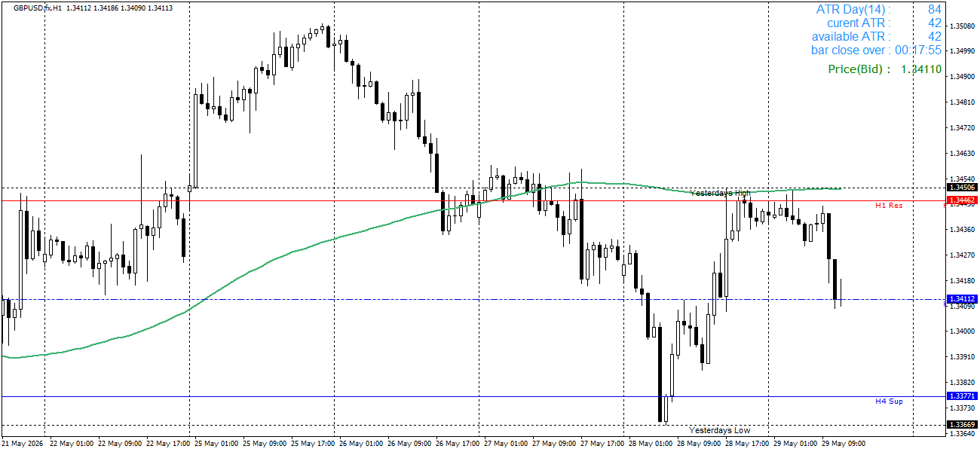Click the '26 May 09:00' time label
The width and height of the screenshot is (980, 452).
pyautogui.click(x=408, y=444)
